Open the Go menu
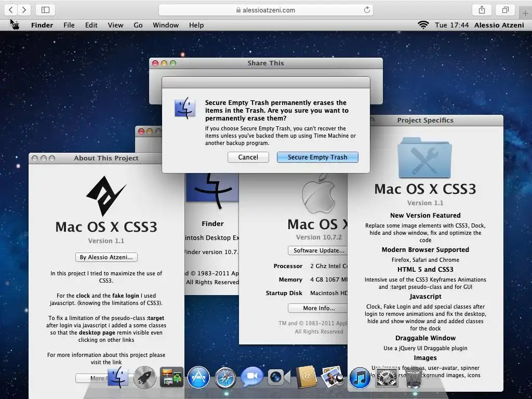The image size is (532, 399). coord(138,25)
